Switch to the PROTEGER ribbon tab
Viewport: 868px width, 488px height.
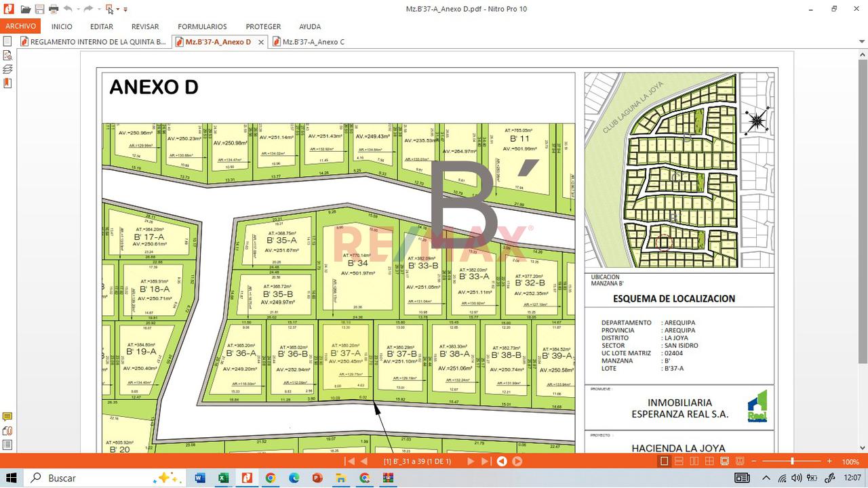263,26
